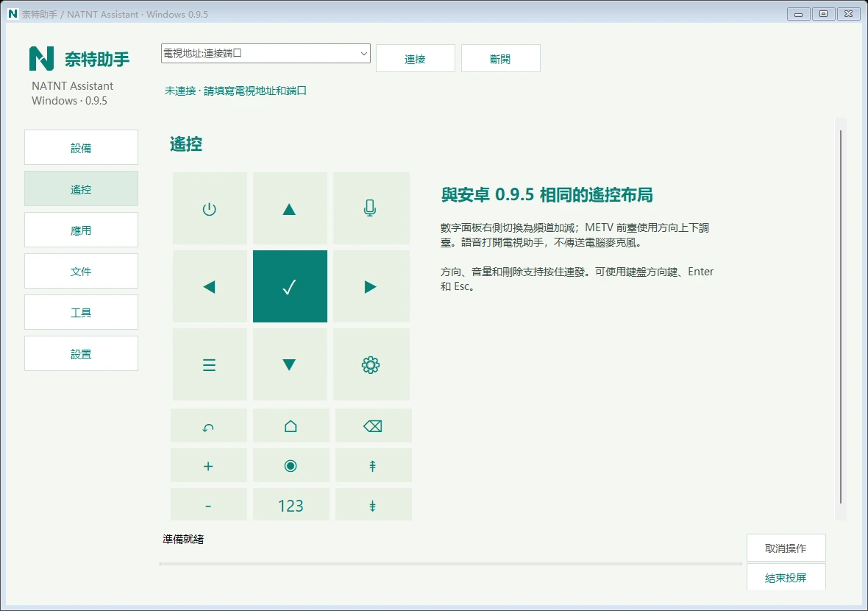Click the circular record-style center button
The height and width of the screenshot is (611, 868).
[x=291, y=466]
